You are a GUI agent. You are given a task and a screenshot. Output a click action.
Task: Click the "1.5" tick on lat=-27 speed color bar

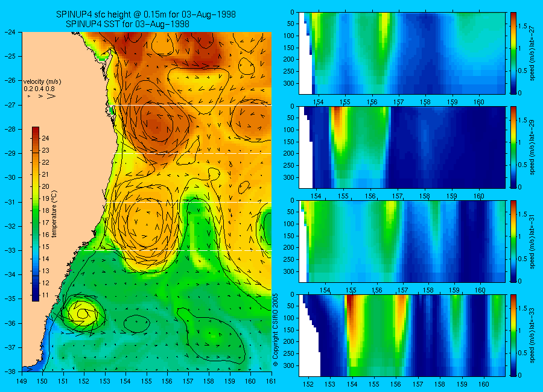tap(523, 26)
